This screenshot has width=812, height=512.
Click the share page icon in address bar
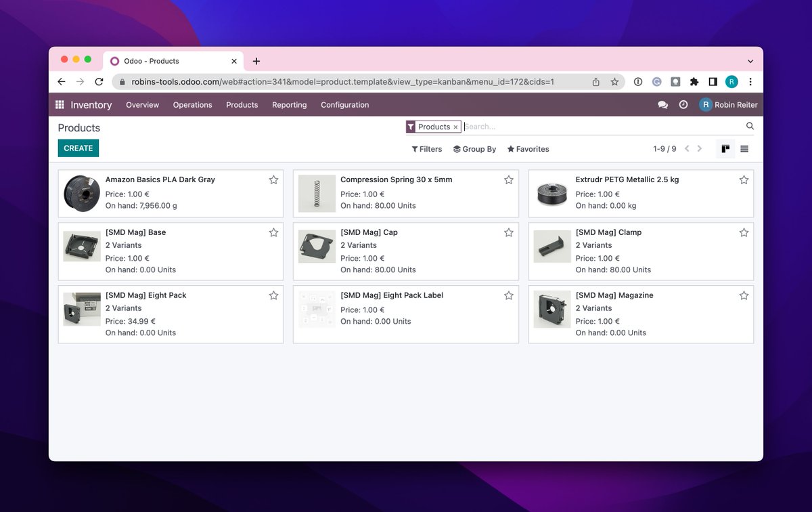tap(596, 82)
